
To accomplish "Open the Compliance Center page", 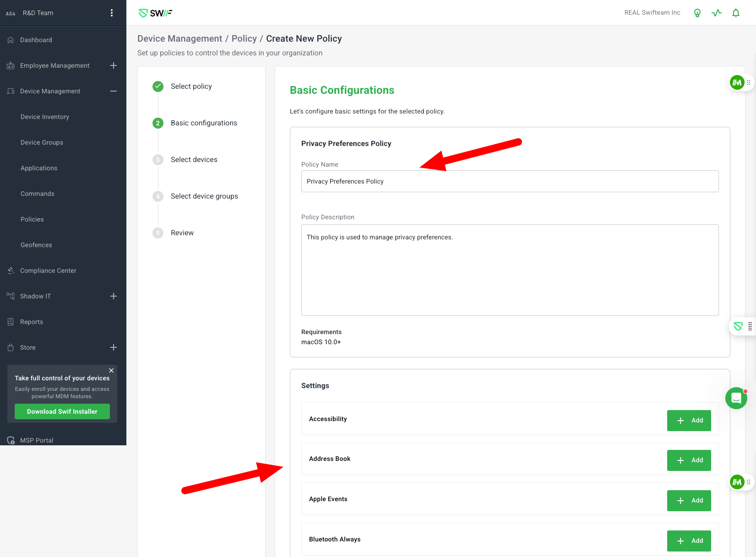I will [x=48, y=270].
